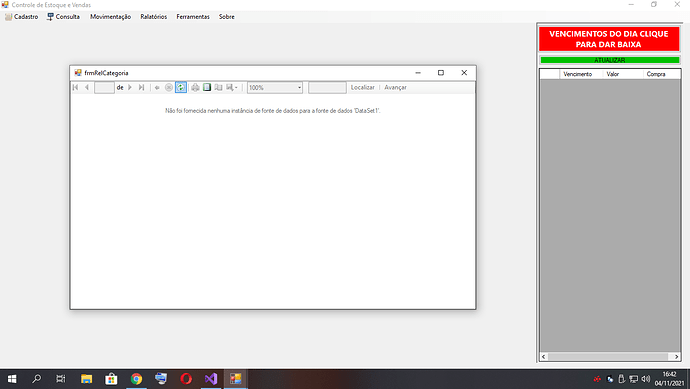The image size is (690, 389).
Task: Open the Movimentação menu
Action: pyautogui.click(x=110, y=17)
